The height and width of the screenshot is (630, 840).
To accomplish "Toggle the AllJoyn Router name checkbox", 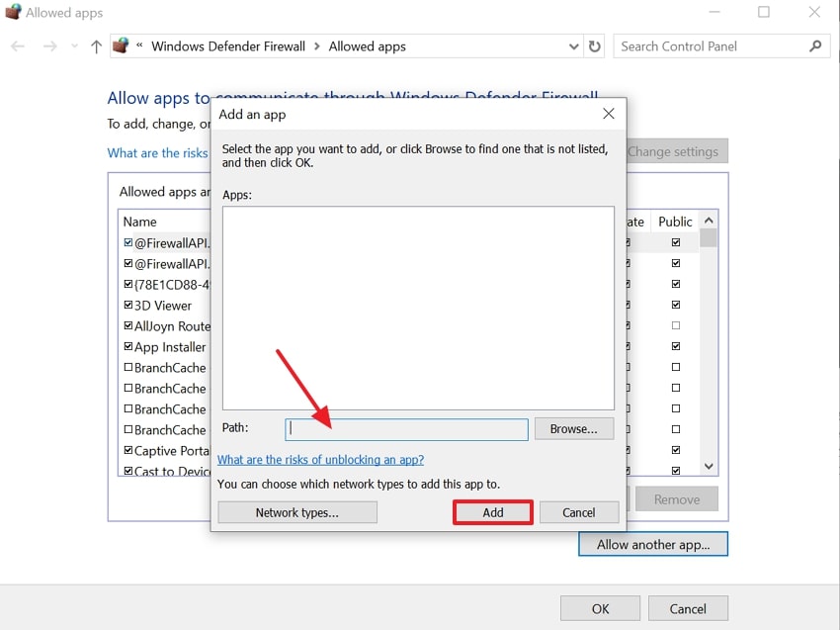I will pos(128,325).
